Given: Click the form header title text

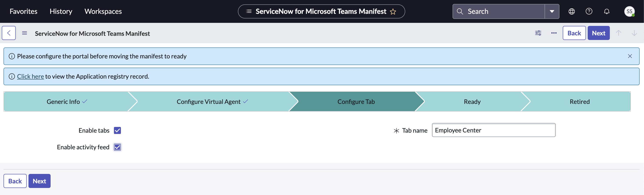Looking at the screenshot, I should click(92, 33).
